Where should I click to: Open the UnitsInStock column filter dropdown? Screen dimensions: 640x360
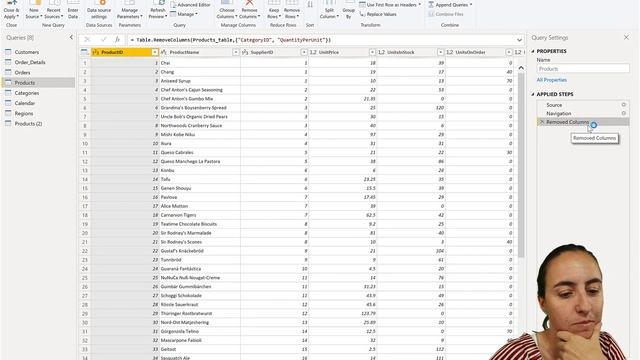pos(440,52)
